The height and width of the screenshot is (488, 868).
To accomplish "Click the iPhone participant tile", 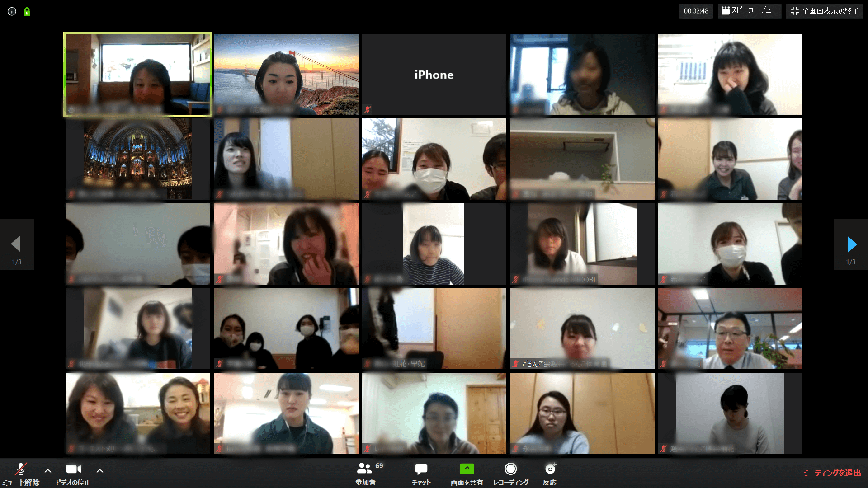I will pos(434,75).
